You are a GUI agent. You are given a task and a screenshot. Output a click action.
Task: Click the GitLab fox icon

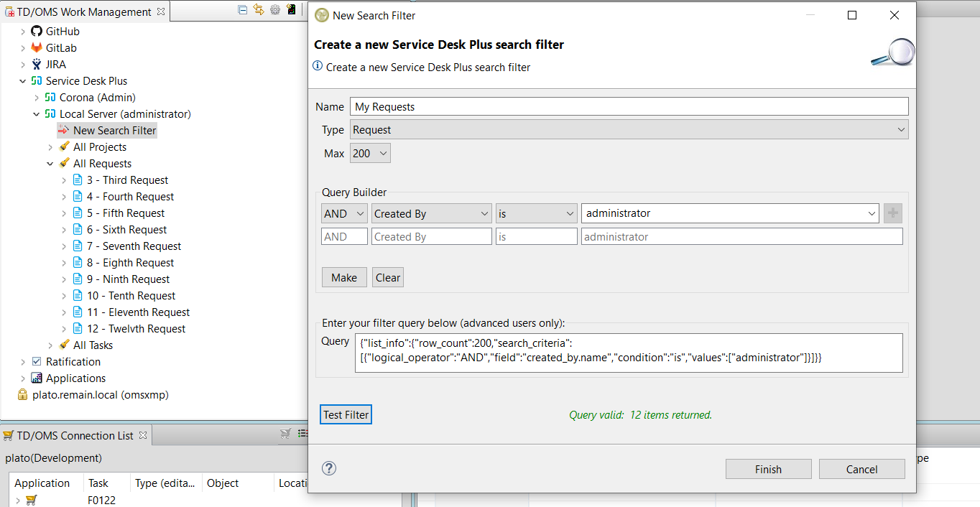coord(37,48)
